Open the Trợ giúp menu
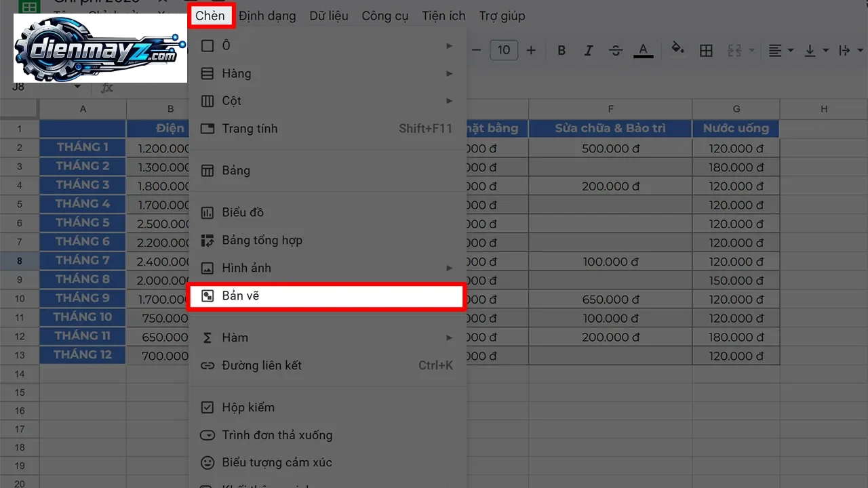Image resolution: width=868 pixels, height=488 pixels. pos(502,16)
